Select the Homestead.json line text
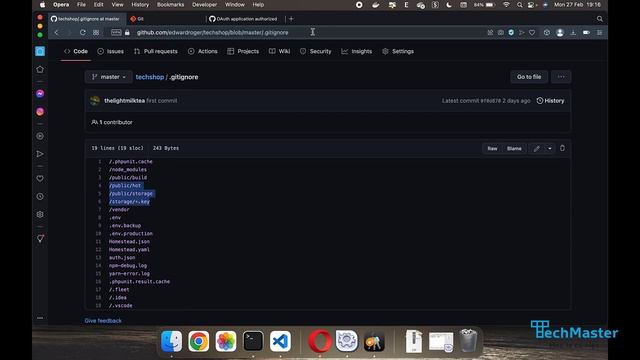This screenshot has width=640, height=360. click(129, 242)
